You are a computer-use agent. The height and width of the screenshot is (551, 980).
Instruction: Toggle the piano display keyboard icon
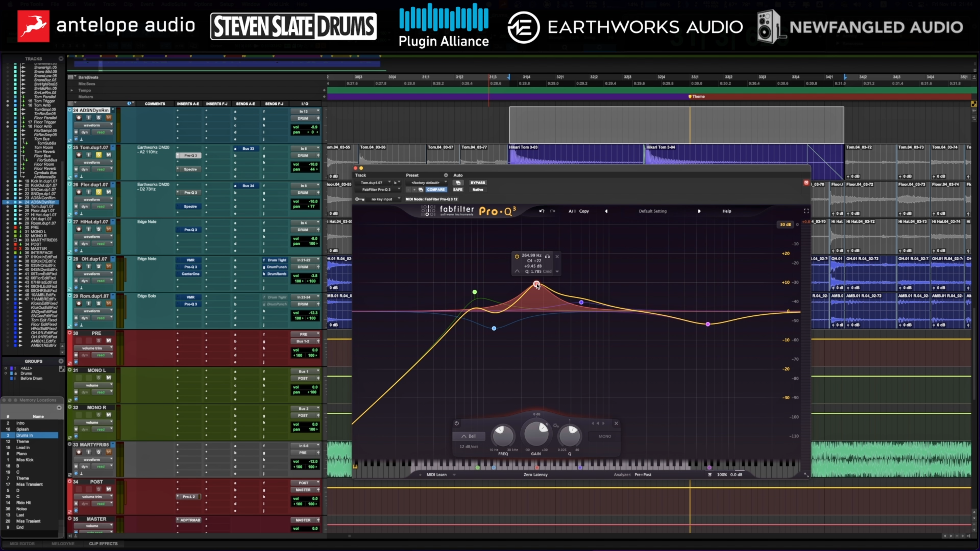(355, 466)
